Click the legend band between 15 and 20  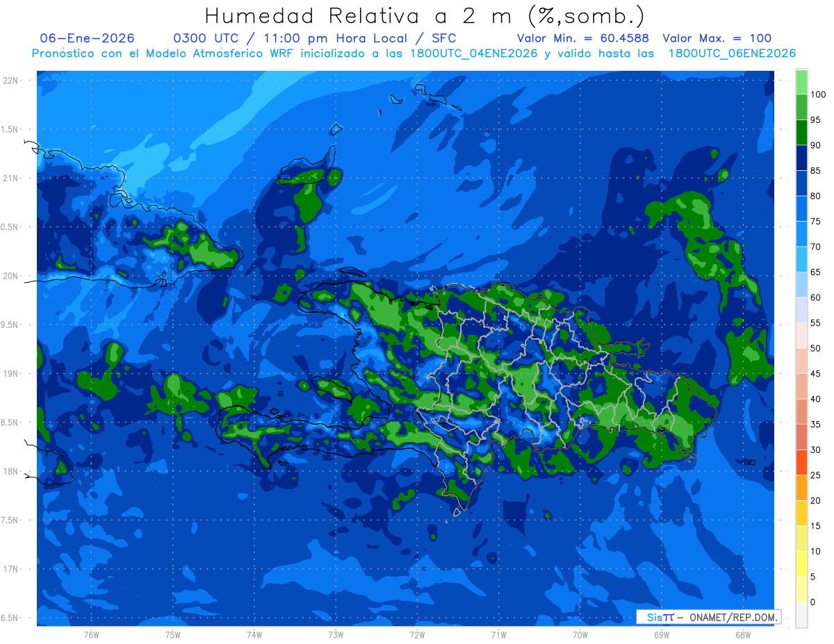tap(801, 513)
